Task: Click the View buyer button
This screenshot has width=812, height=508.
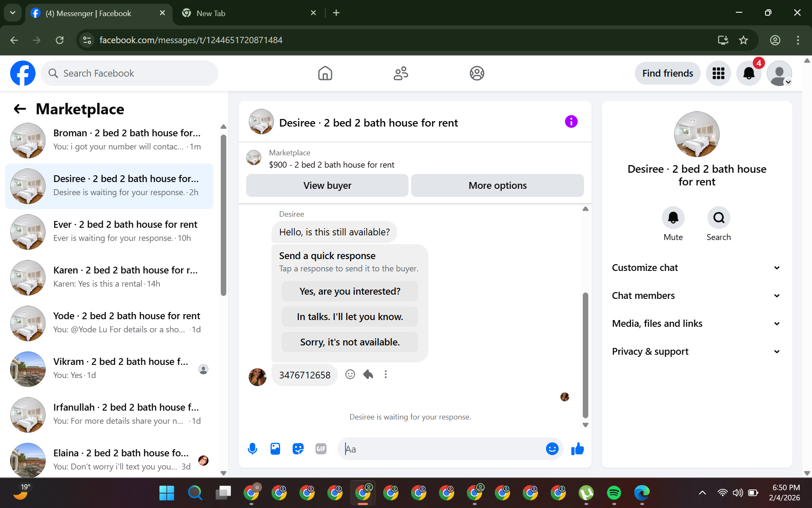Action: (x=327, y=185)
